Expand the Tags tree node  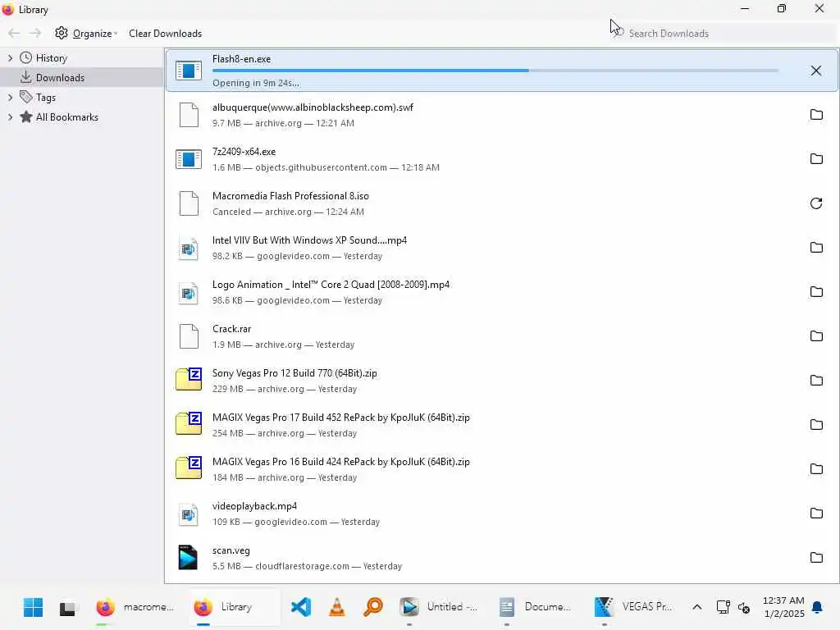coord(10,98)
